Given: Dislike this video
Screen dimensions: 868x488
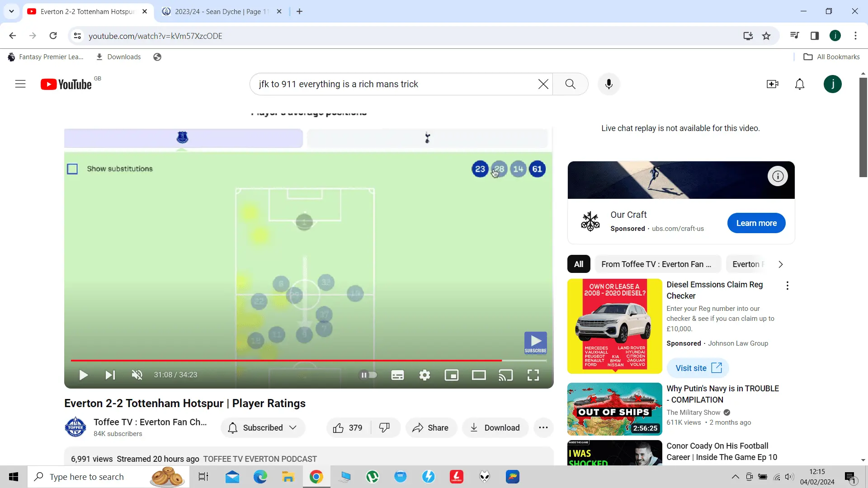Looking at the screenshot, I should coord(384,428).
